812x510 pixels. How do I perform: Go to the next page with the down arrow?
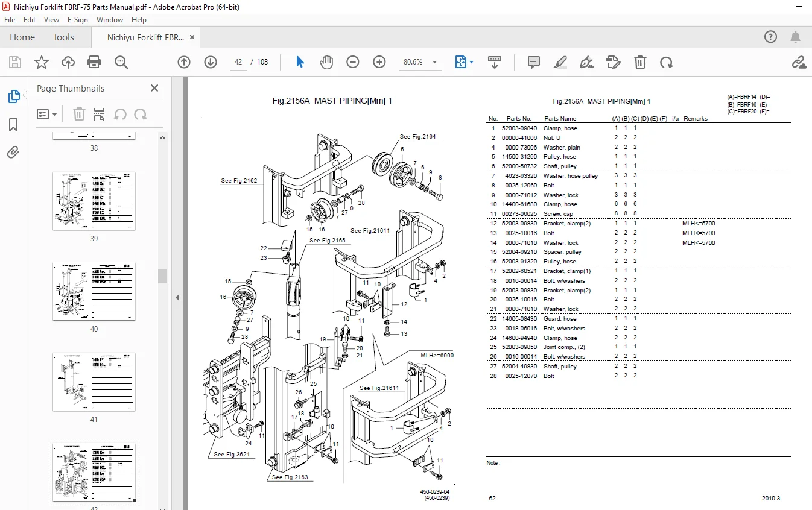[x=211, y=62]
